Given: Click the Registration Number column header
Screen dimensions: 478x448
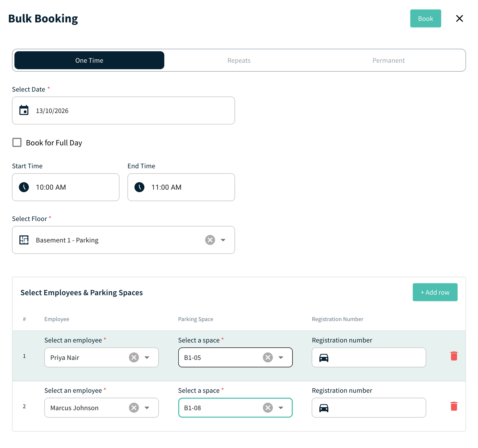Looking at the screenshot, I should (338, 319).
